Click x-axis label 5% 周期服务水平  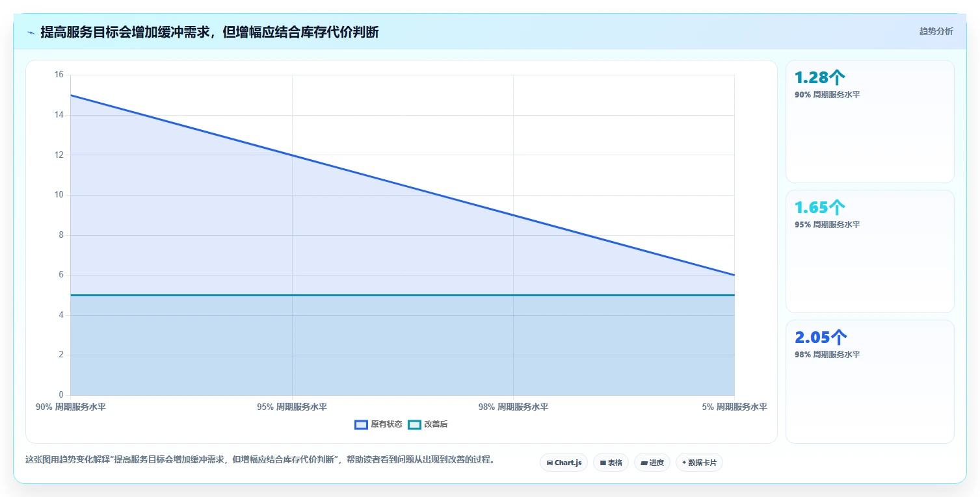735,407
